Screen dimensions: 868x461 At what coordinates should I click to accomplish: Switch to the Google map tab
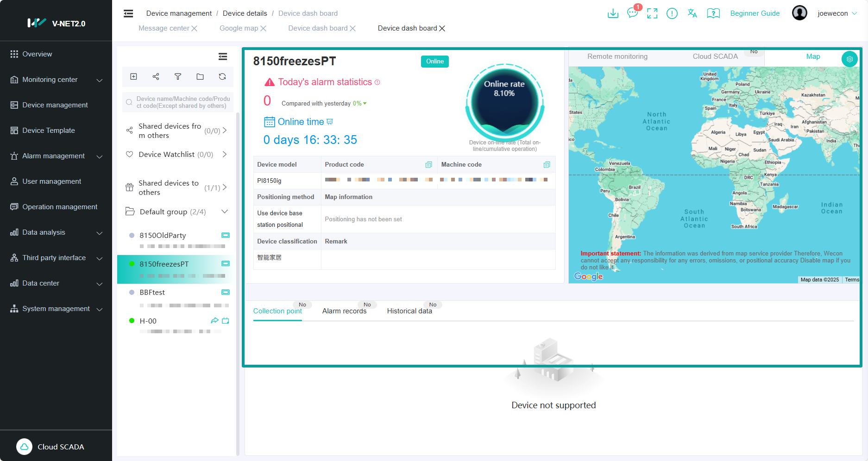coord(239,28)
